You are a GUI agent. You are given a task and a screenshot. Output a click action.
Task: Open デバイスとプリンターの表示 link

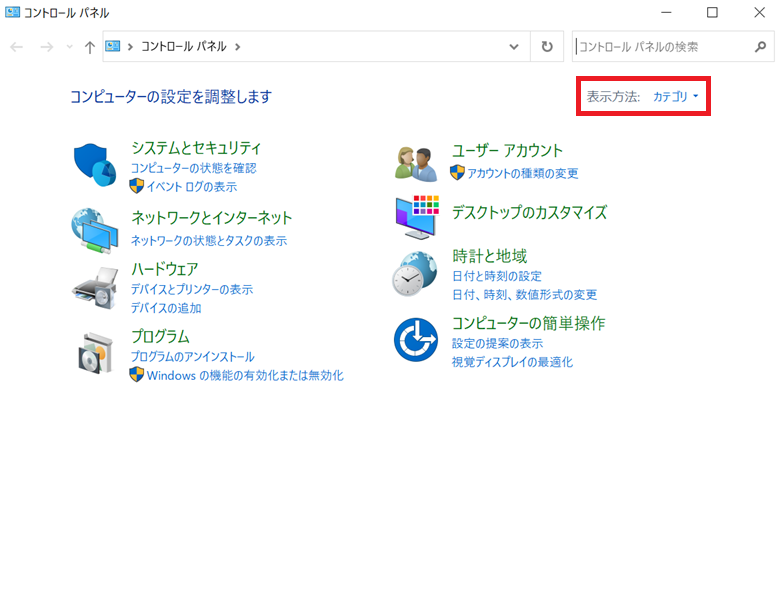(191, 290)
